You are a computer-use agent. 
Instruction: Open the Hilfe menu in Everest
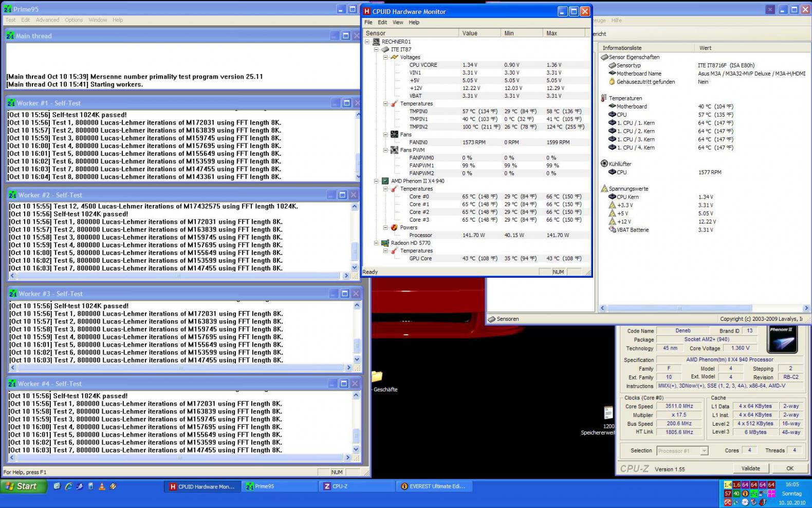(617, 21)
